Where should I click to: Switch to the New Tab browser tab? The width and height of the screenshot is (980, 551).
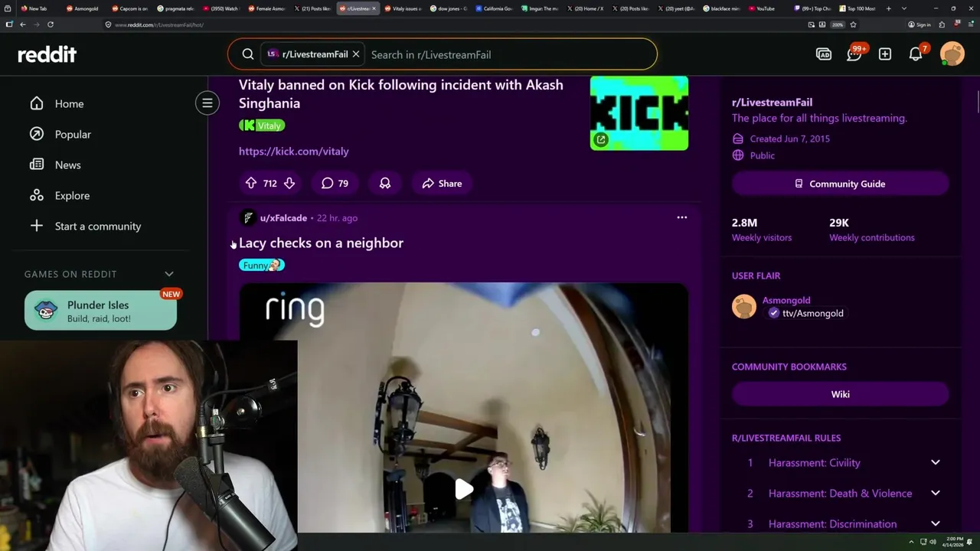[x=37, y=8]
